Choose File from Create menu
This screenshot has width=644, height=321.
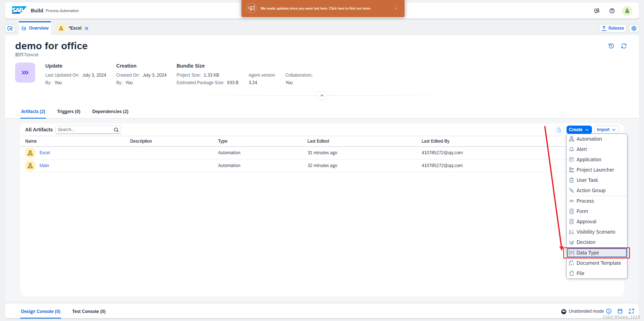(597, 274)
